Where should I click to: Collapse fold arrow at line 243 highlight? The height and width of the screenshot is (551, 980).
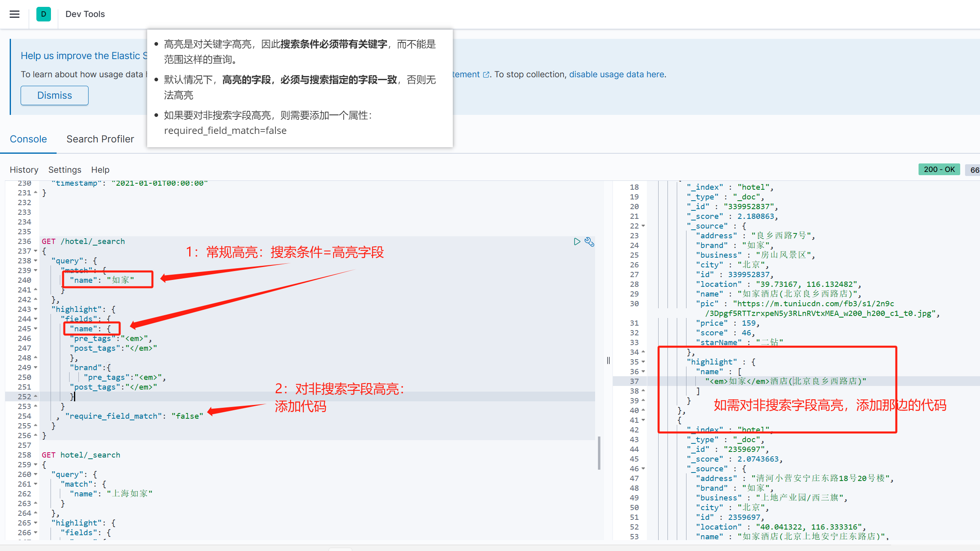point(36,309)
